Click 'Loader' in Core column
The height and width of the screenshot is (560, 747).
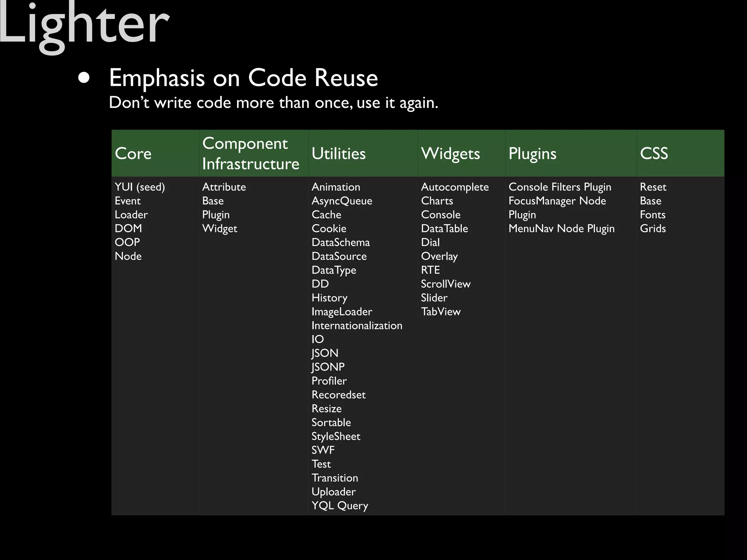131,215
